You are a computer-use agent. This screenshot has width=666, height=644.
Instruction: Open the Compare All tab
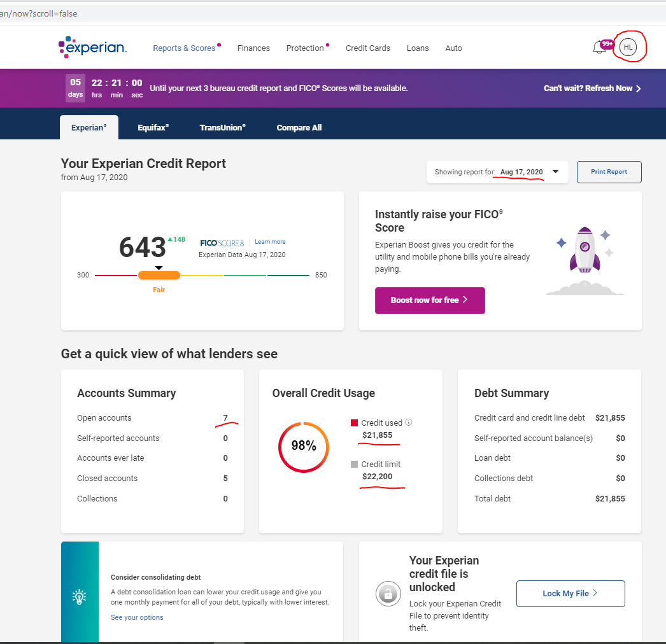pos(299,128)
